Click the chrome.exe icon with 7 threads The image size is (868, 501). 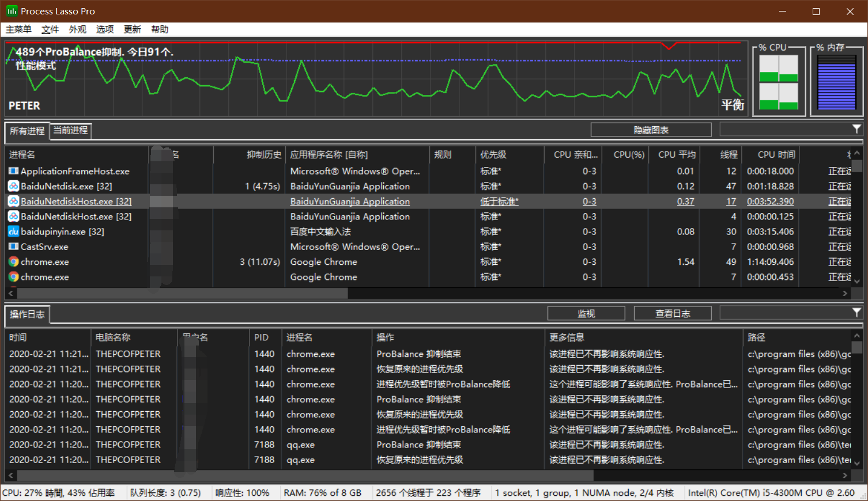13,277
